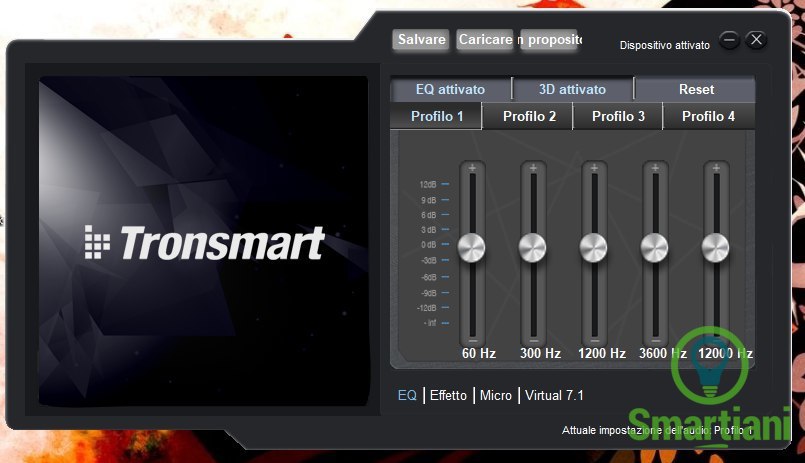Toggle the 3D attivato switch
805x463 pixels.
click(572, 89)
